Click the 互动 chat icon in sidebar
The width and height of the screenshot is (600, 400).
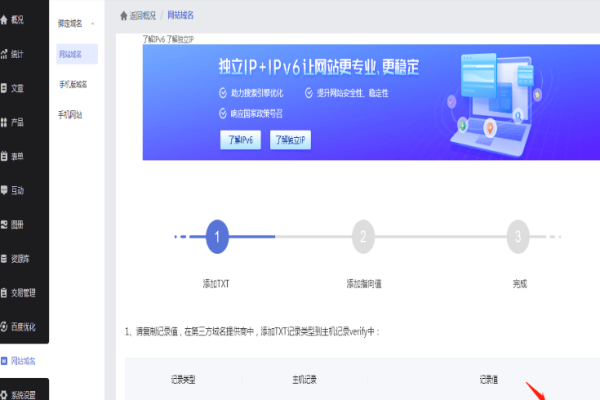(4, 190)
